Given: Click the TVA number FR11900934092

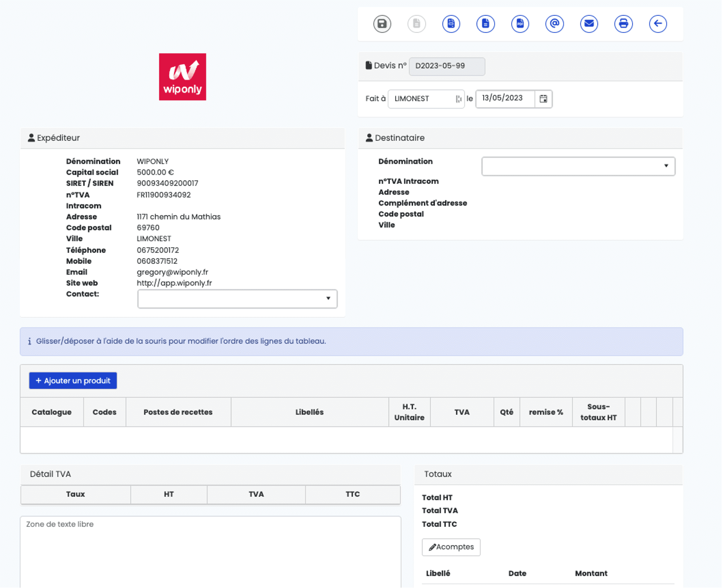Looking at the screenshot, I should [x=164, y=195].
